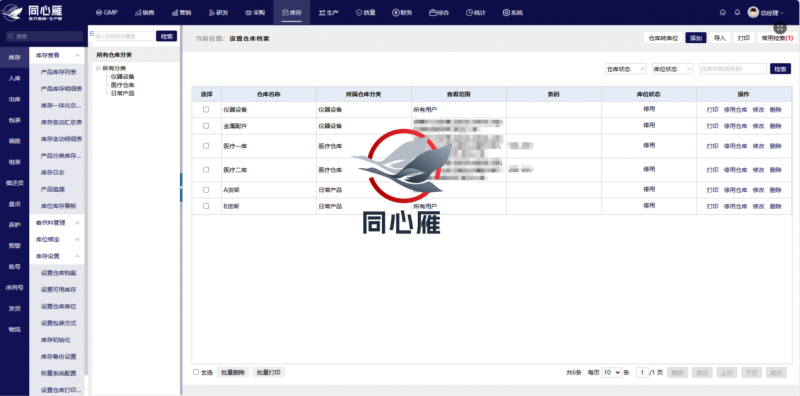Collapse category panel with arrow icon
This screenshot has height=396, width=800.
[x=92, y=34]
